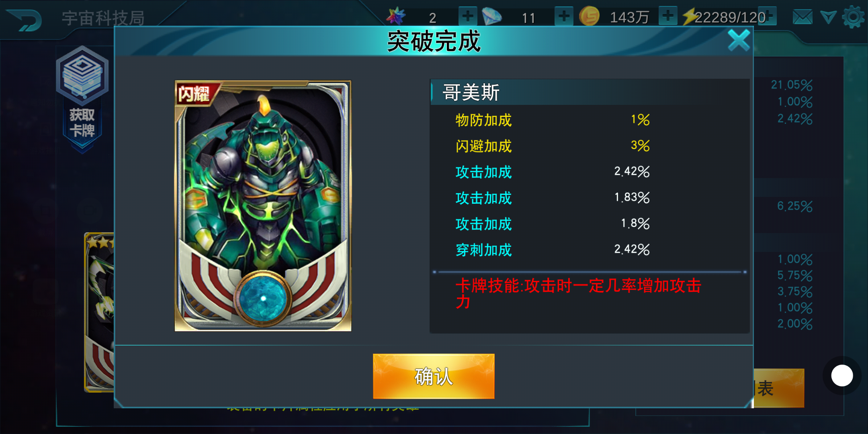Add diamonds with plus button
This screenshot has height=434, width=868.
pos(564,16)
